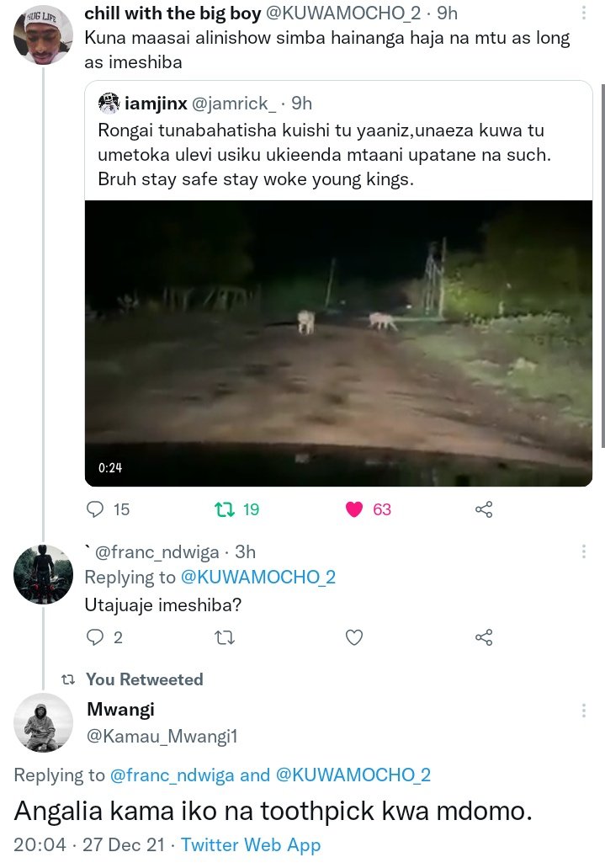Open more options on franc_ndwiga's reply
Image resolution: width=605 pixels, height=868 pixels.
click(x=584, y=551)
